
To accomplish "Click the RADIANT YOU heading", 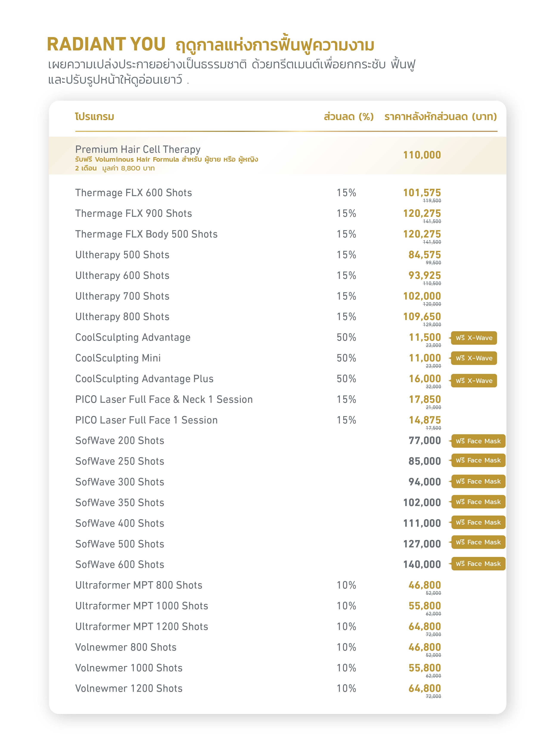I will tap(106, 44).
